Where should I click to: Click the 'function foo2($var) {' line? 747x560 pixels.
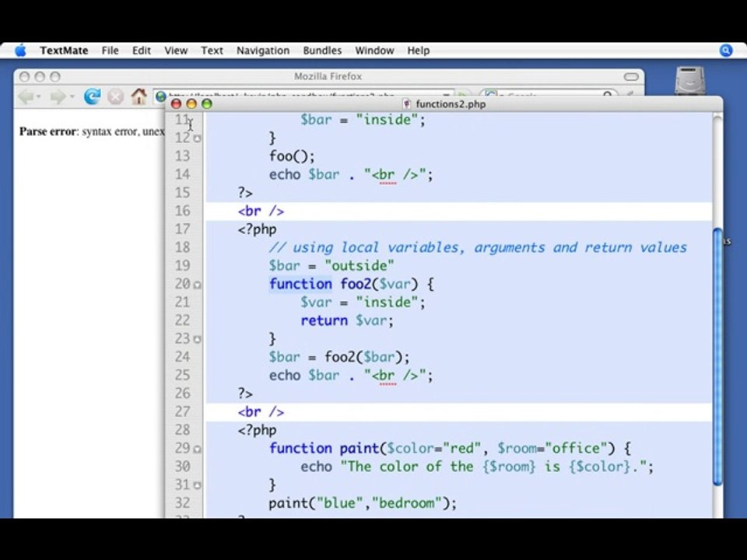(x=352, y=285)
